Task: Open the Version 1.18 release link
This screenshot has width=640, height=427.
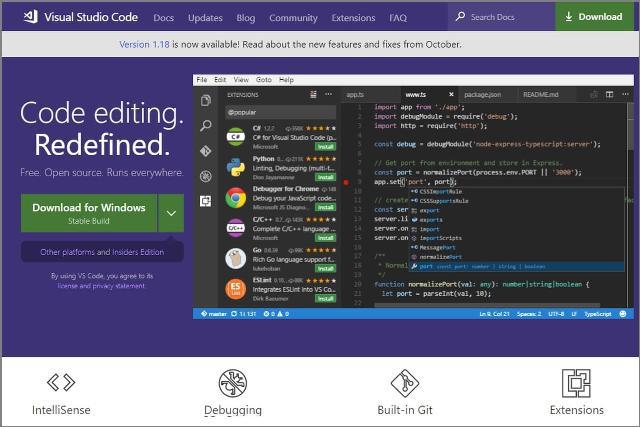Action: tap(144, 44)
